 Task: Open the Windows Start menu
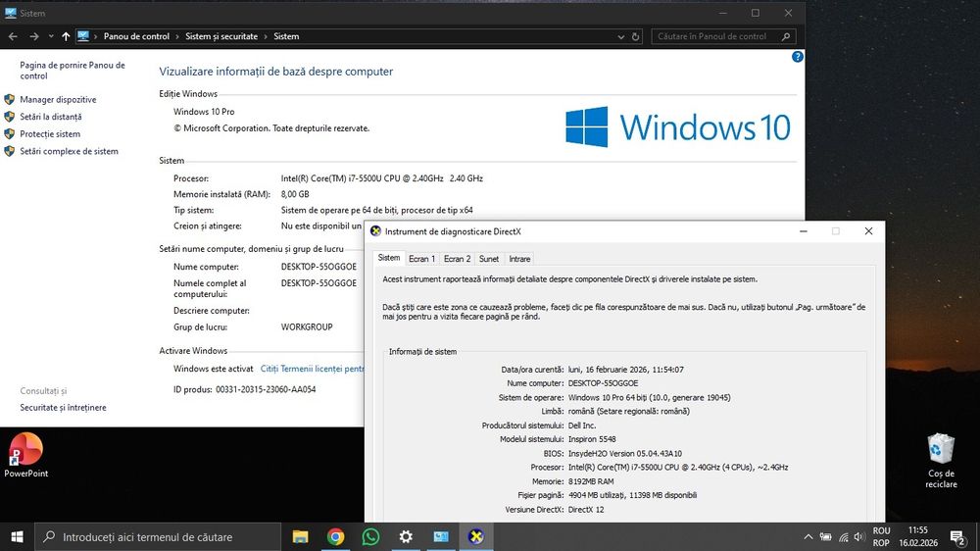point(17,536)
